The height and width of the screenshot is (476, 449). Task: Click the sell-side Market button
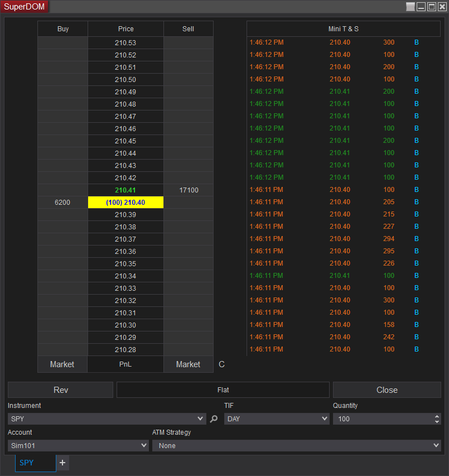188,364
